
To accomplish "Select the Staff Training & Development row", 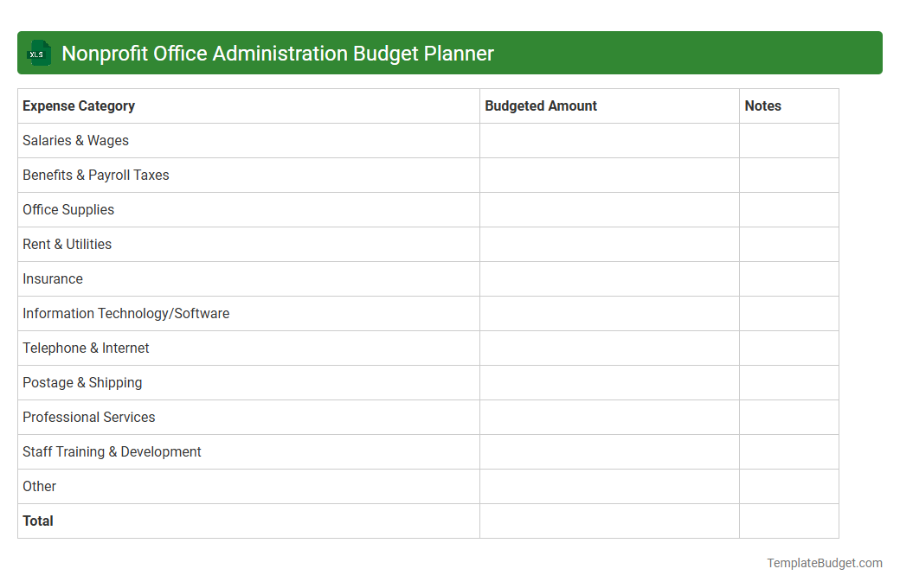I will tap(112, 451).
